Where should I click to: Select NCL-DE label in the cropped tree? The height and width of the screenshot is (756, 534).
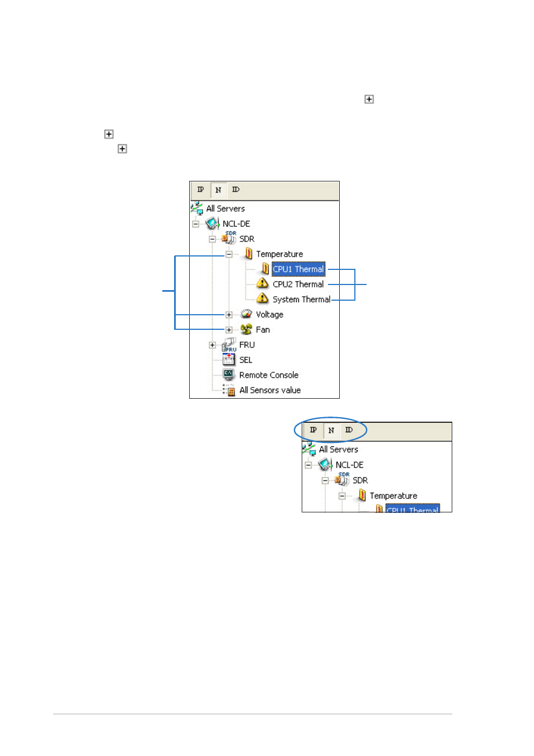pyautogui.click(x=349, y=464)
